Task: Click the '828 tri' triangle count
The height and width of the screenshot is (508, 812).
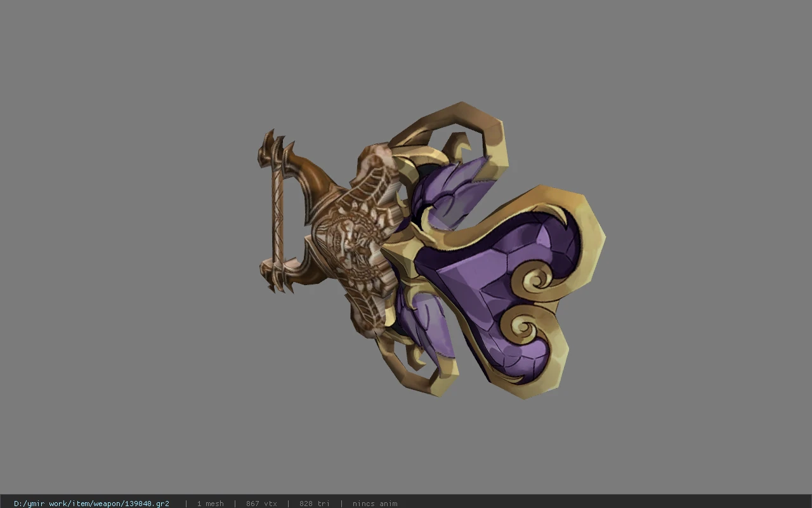Action: pyautogui.click(x=315, y=504)
